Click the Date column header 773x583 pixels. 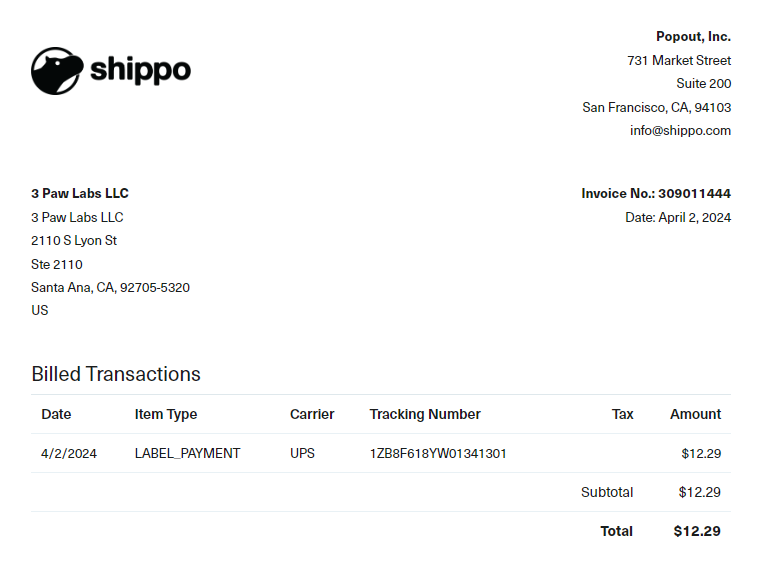click(56, 414)
